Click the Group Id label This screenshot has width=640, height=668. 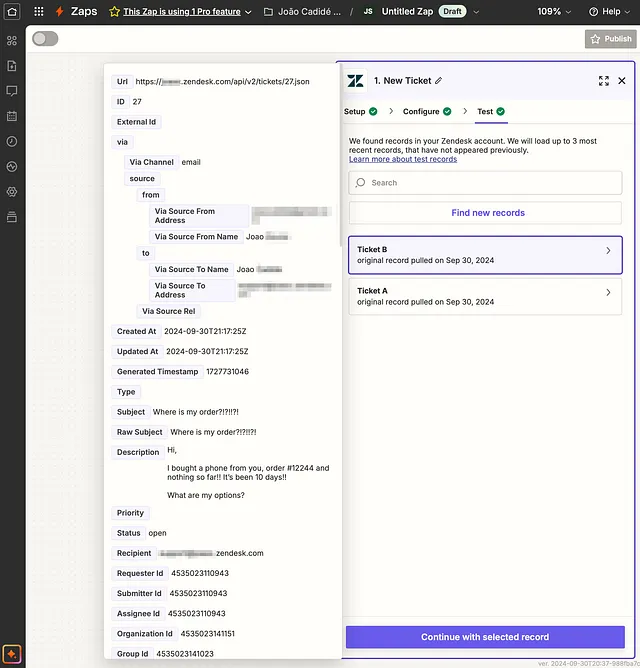point(133,654)
